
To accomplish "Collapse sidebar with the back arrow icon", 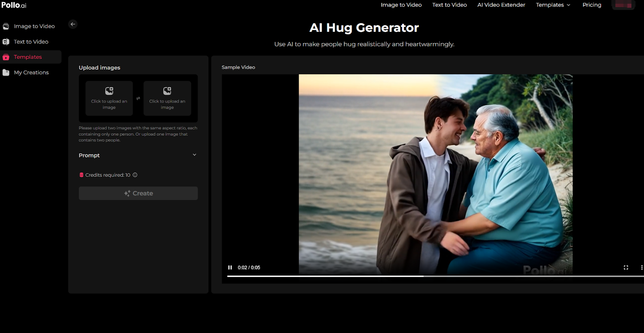I will [x=73, y=24].
